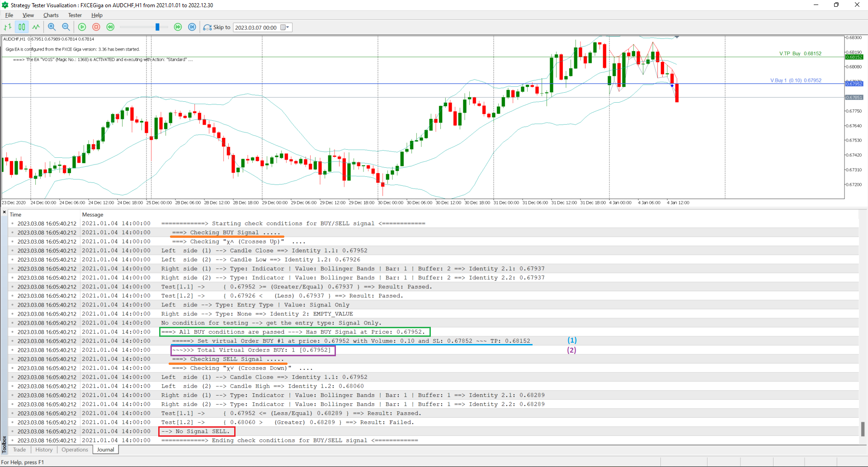Viewport: 868px width, 467px height.
Task: Zoom out of the chart
Action: click(x=66, y=27)
